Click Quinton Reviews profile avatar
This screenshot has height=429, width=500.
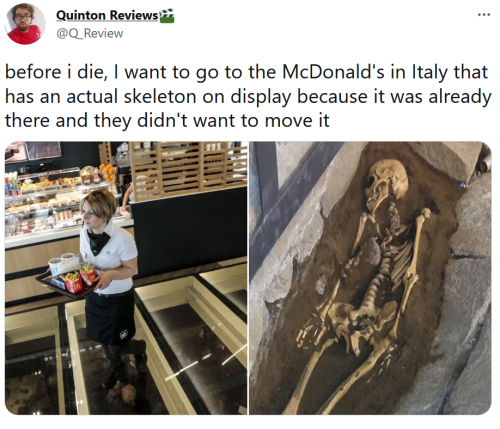coord(24,24)
